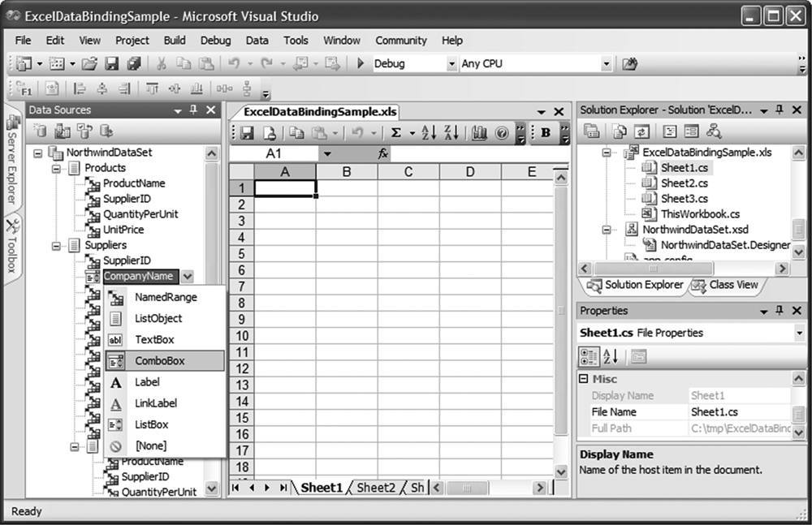Open the Community menu
812x525 pixels.
[401, 41]
